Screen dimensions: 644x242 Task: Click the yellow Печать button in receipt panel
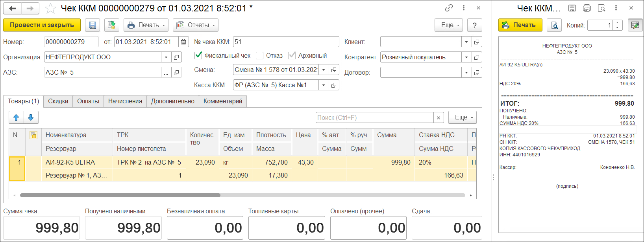click(520, 25)
